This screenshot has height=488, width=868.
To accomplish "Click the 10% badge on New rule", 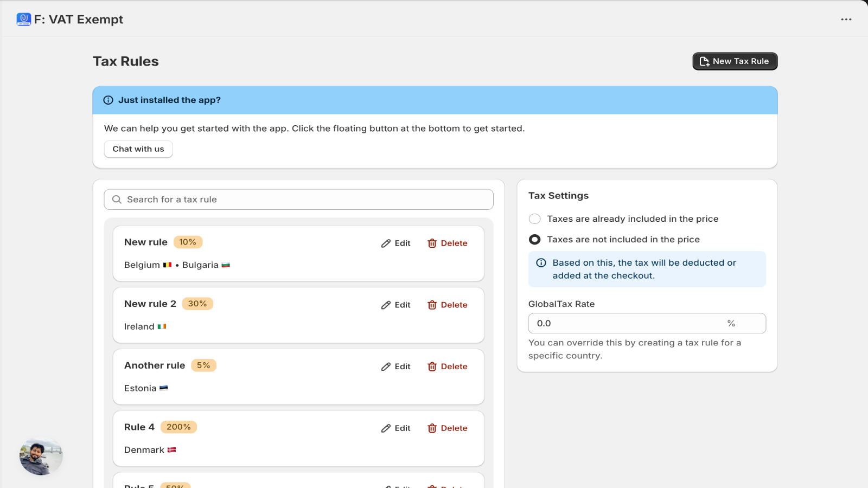I will pyautogui.click(x=188, y=242).
